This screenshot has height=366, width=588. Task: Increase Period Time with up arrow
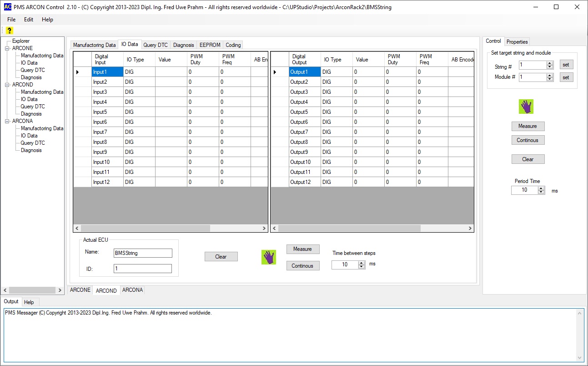[541, 188]
